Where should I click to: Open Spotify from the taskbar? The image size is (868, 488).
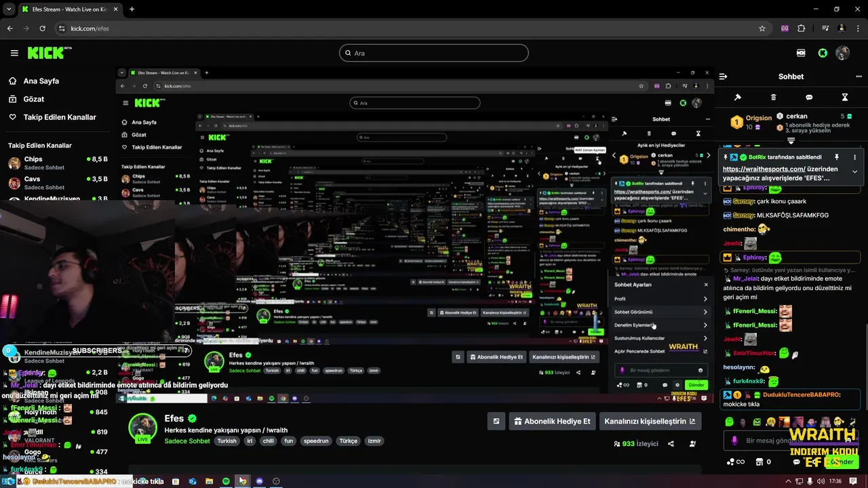coord(226,481)
